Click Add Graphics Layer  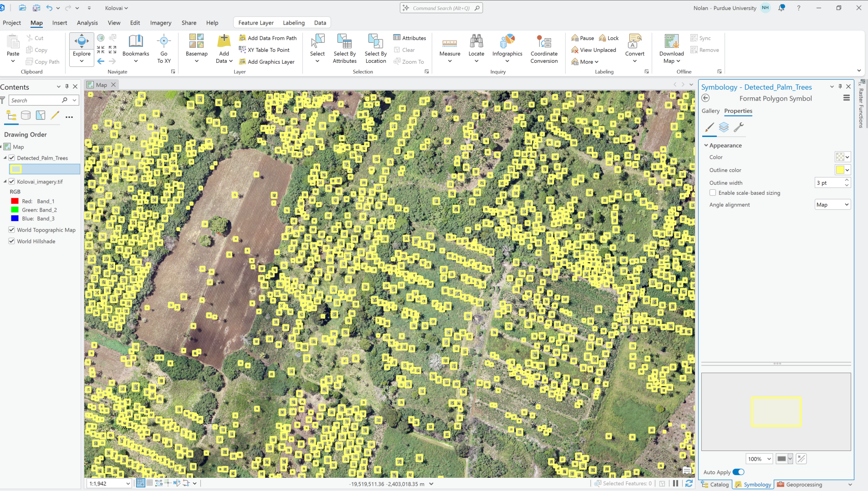pyautogui.click(x=267, y=62)
